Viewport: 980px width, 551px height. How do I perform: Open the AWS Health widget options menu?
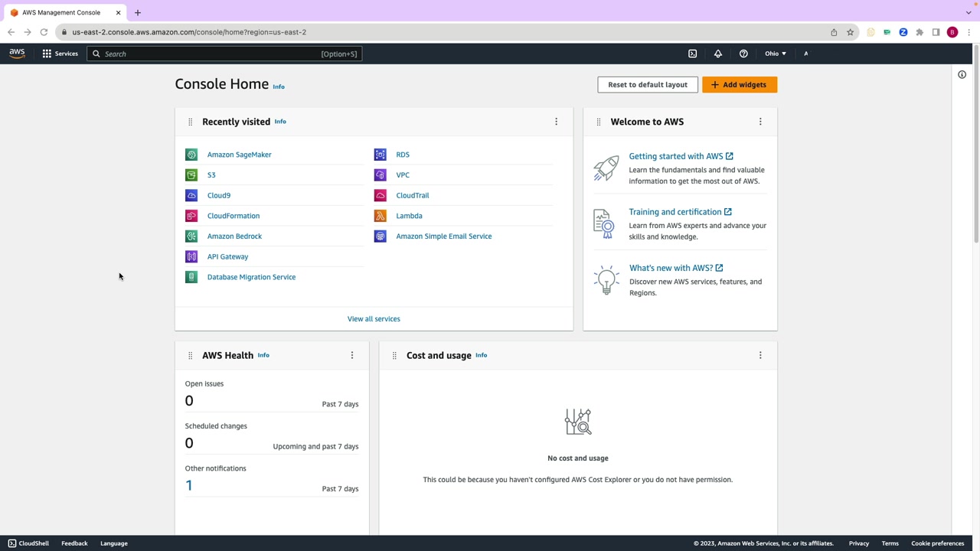click(x=352, y=355)
